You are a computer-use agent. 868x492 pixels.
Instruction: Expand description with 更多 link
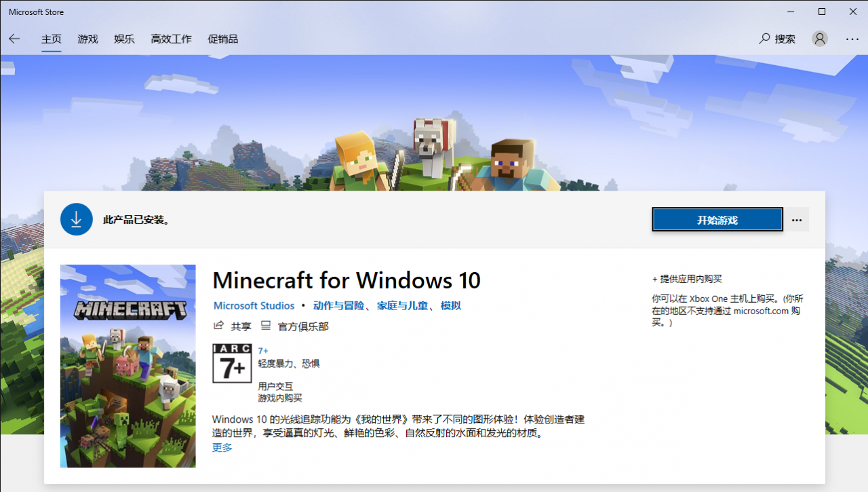pos(222,447)
